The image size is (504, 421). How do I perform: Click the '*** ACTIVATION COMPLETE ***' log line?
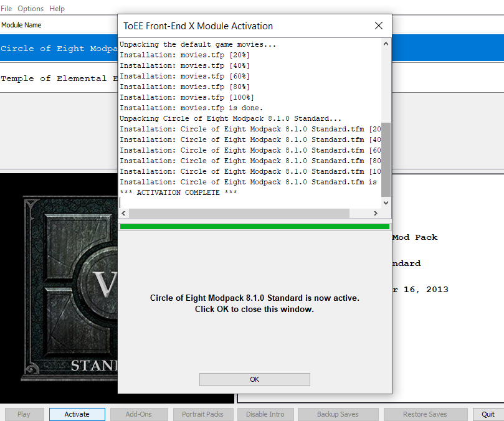point(178,192)
